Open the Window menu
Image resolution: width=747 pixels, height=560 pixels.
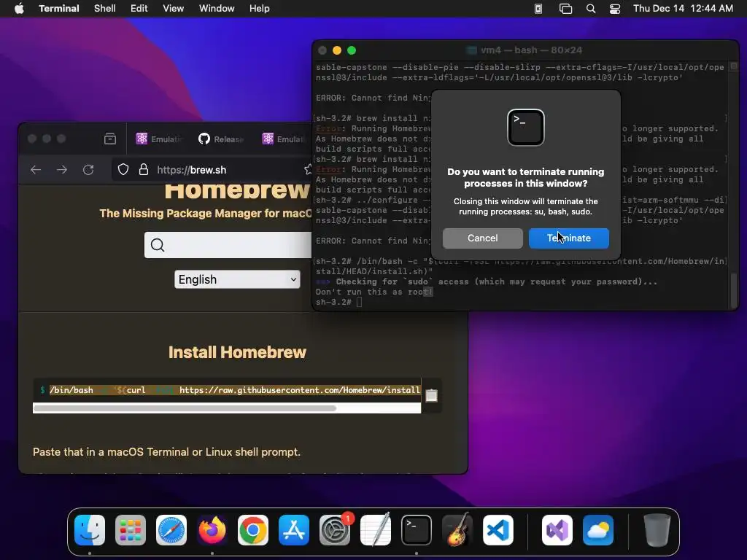[217, 9]
